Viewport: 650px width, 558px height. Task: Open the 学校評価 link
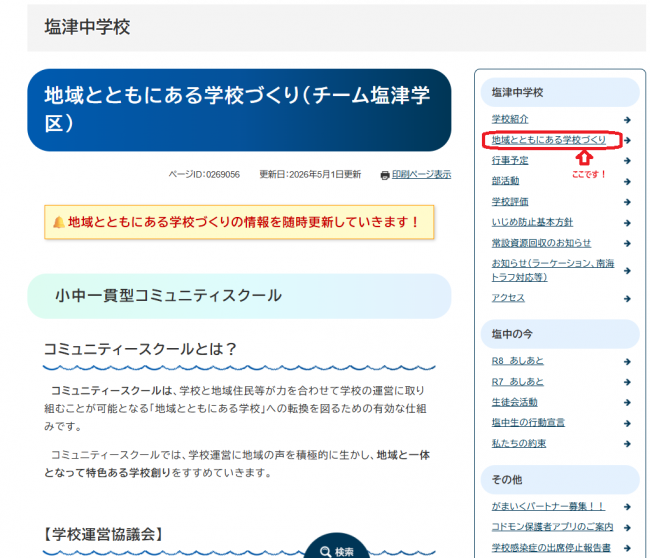[509, 202]
